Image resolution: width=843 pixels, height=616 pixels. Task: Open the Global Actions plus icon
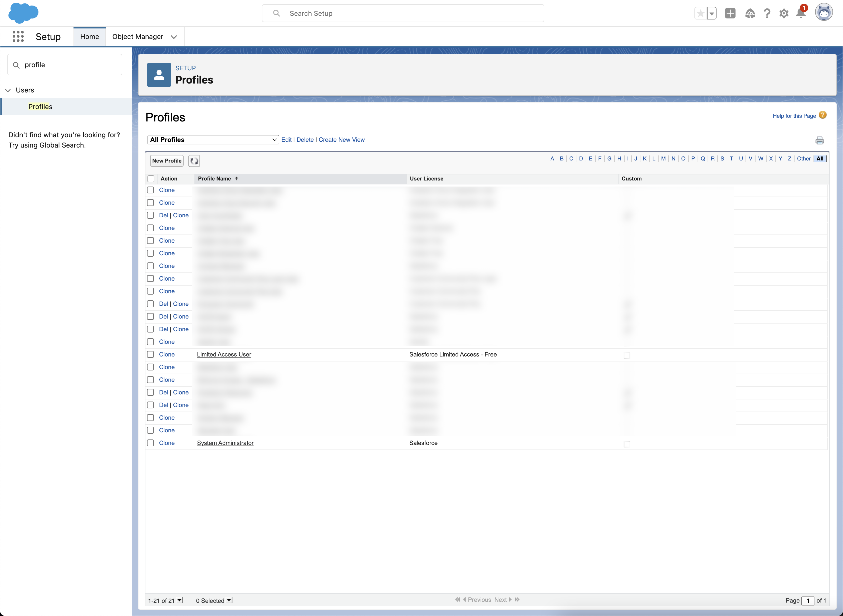coord(730,13)
